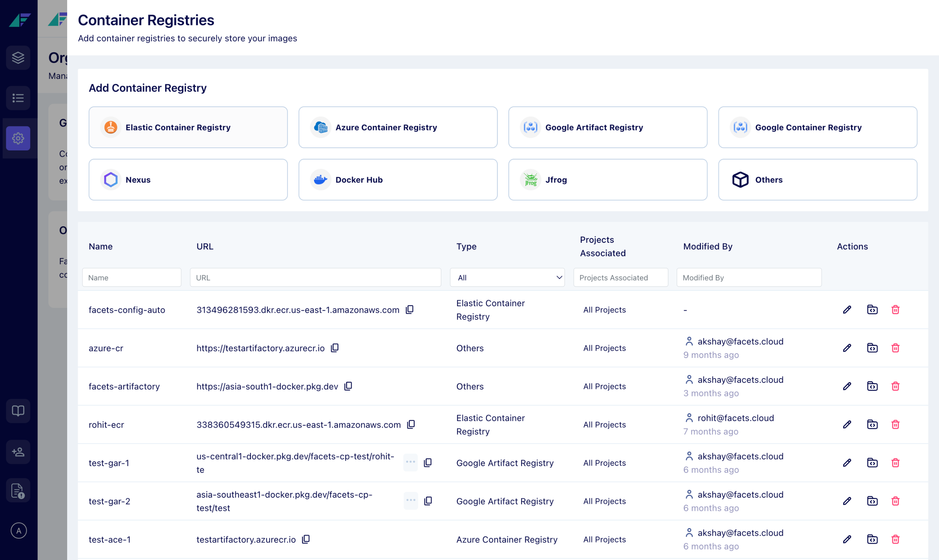Open the documentation book icon

tap(18, 411)
